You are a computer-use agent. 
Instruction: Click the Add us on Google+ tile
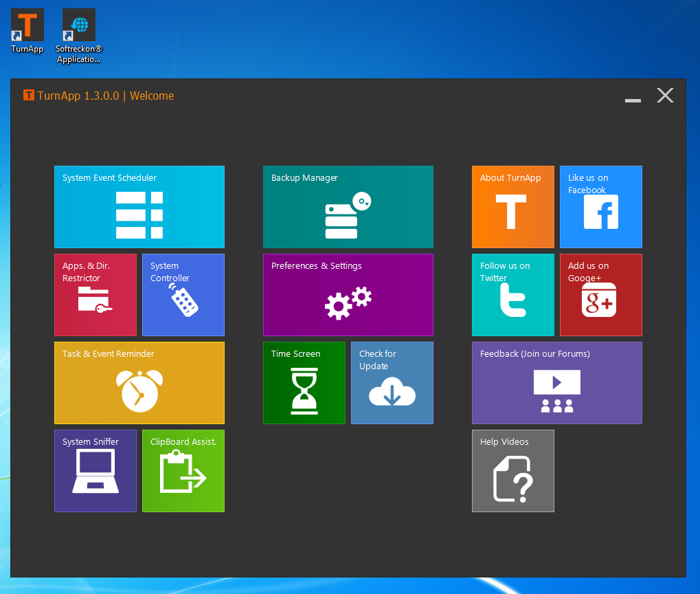tap(601, 294)
